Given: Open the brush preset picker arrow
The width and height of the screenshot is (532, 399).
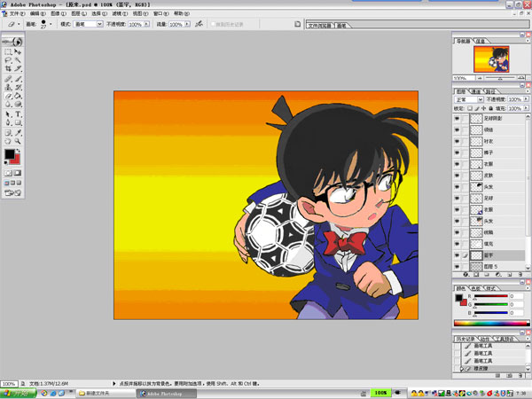Looking at the screenshot, I should tap(51, 24).
